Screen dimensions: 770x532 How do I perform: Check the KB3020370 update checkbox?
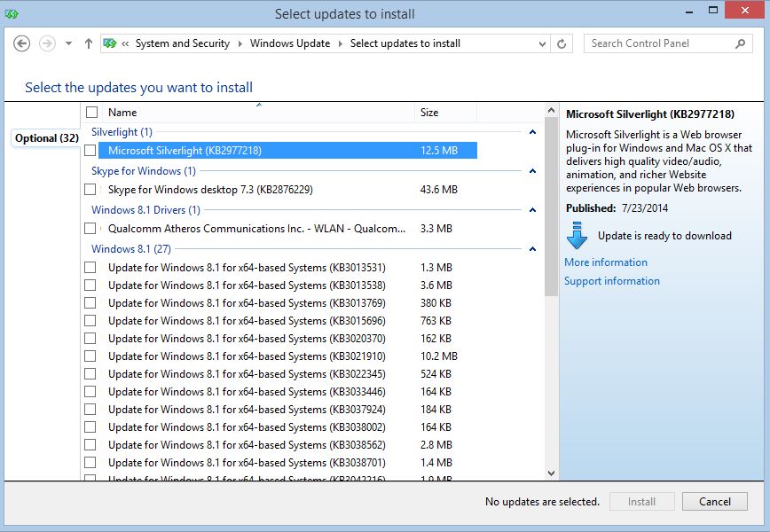click(90, 339)
